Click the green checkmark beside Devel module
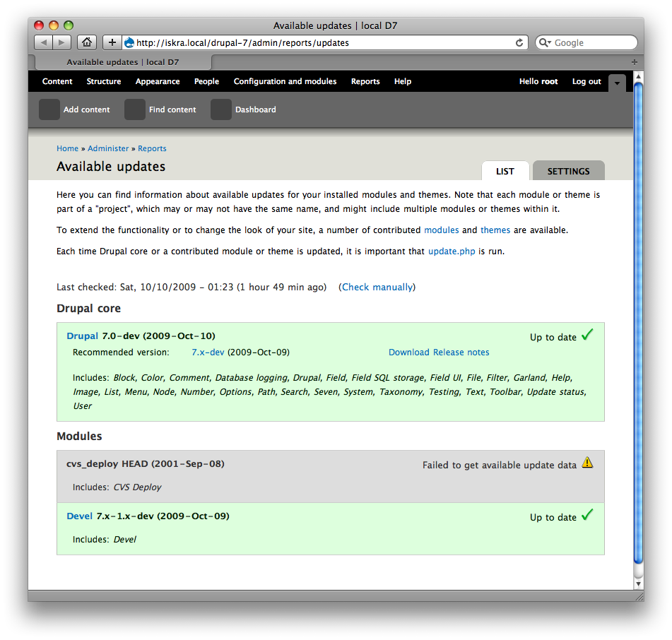Image resolution: width=672 pixels, height=640 pixels. click(586, 515)
